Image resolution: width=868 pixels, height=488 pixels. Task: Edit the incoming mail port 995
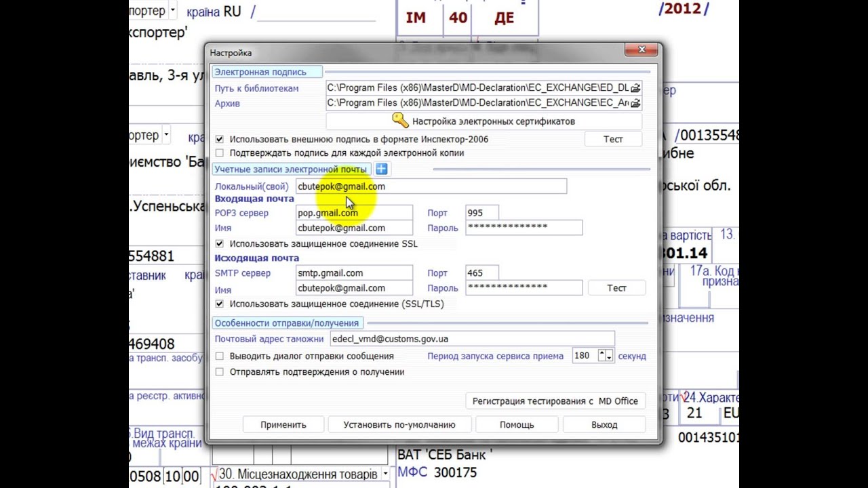pos(482,213)
